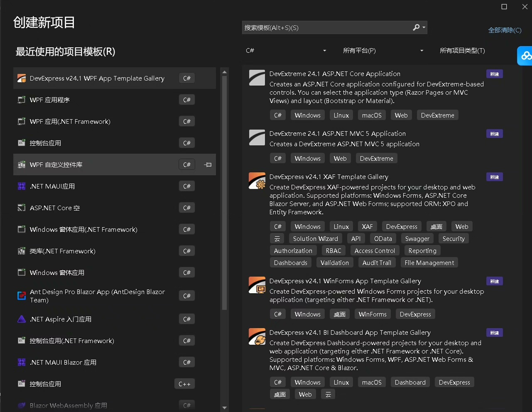
Task: Click the WinForms tag
Action: click(x=373, y=314)
